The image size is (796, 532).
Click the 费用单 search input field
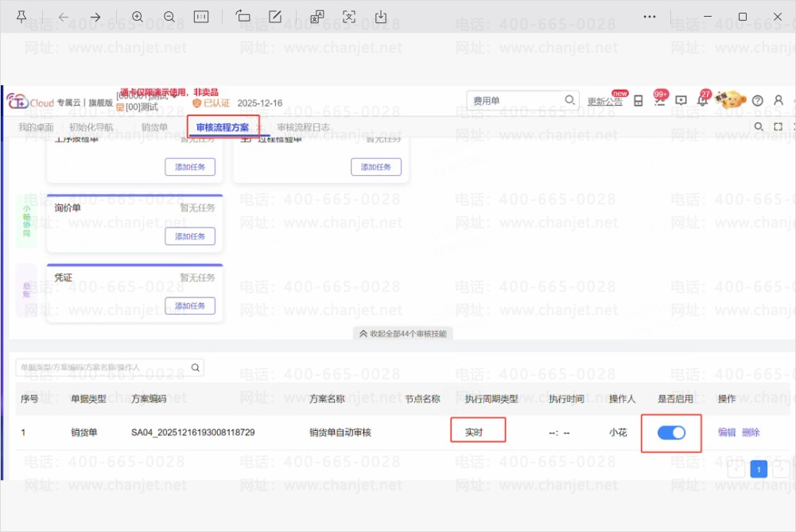pos(522,100)
